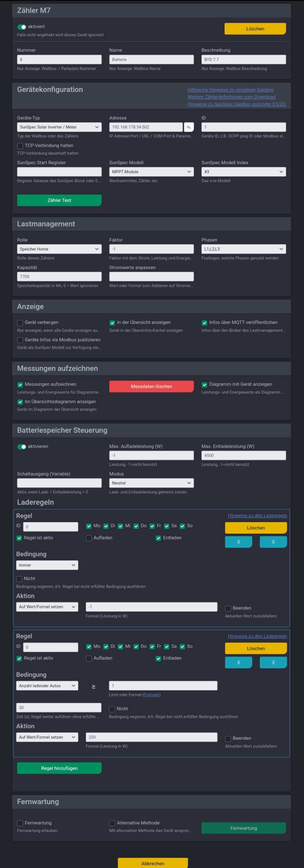
Task: Click left teal icon button in first Regel
Action: click(x=239, y=542)
